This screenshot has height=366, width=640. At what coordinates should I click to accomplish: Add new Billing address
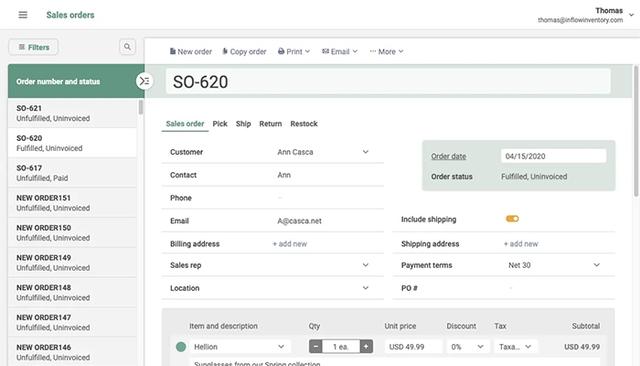coord(290,244)
